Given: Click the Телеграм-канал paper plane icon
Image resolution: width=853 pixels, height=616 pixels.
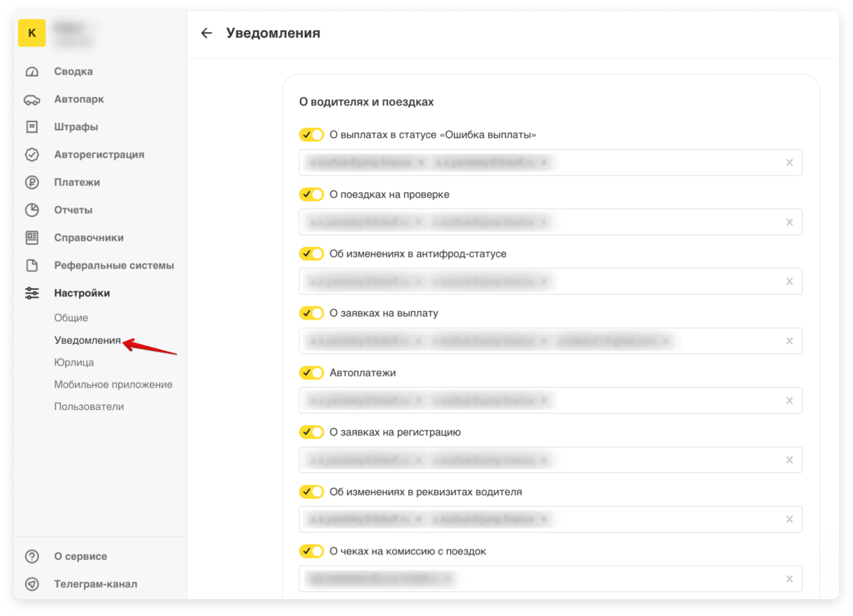Looking at the screenshot, I should coord(32,584).
